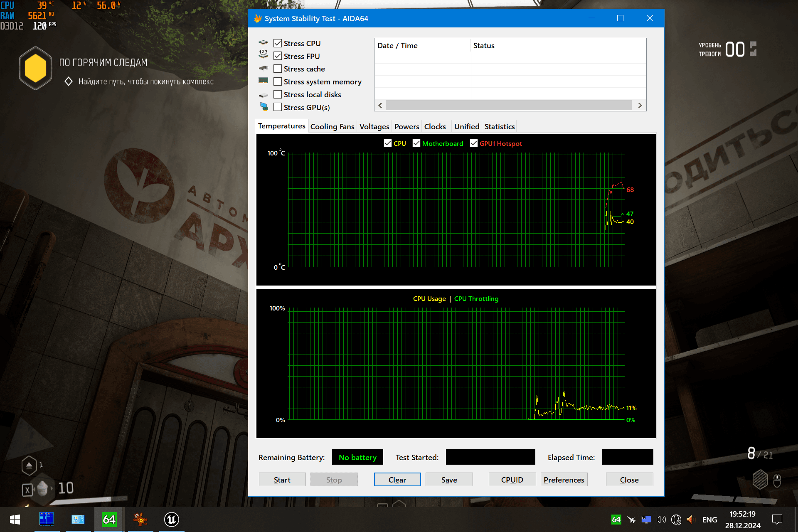This screenshot has height=532, width=798.
Task: Close the AIDA64 window via title bar X
Action: coord(650,18)
